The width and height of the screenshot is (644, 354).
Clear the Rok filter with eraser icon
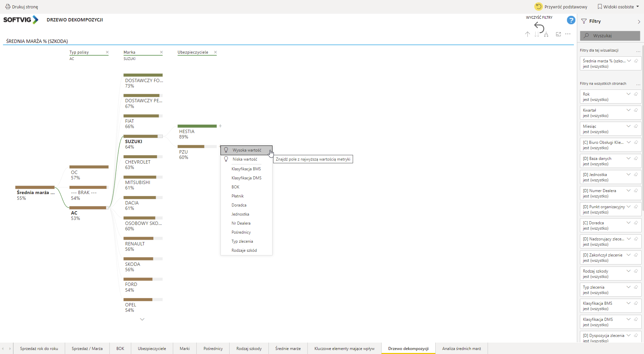tap(636, 94)
